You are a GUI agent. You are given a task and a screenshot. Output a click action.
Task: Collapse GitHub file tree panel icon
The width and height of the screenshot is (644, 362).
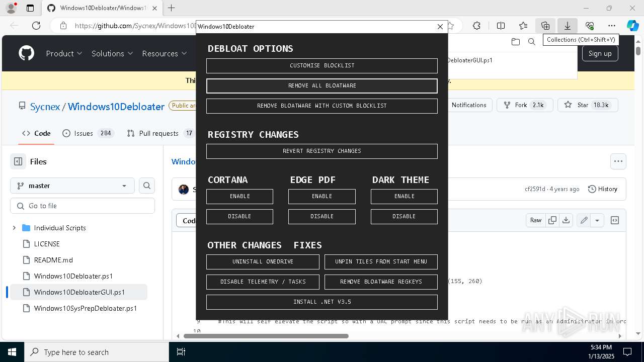pos(18,161)
